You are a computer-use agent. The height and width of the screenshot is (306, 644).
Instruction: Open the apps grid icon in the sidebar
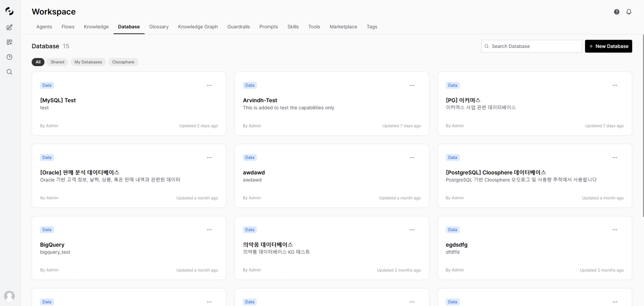tap(10, 42)
